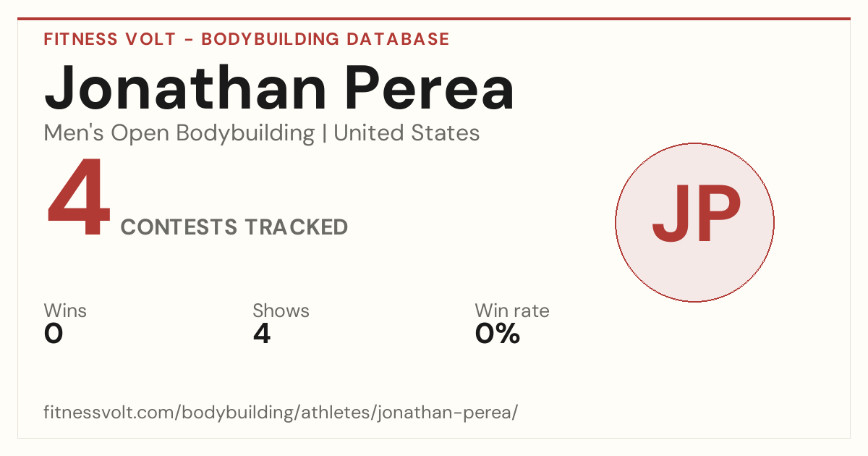Screen dimensions: 868x456
Task: Click the 0% win rate value
Action: (498, 334)
